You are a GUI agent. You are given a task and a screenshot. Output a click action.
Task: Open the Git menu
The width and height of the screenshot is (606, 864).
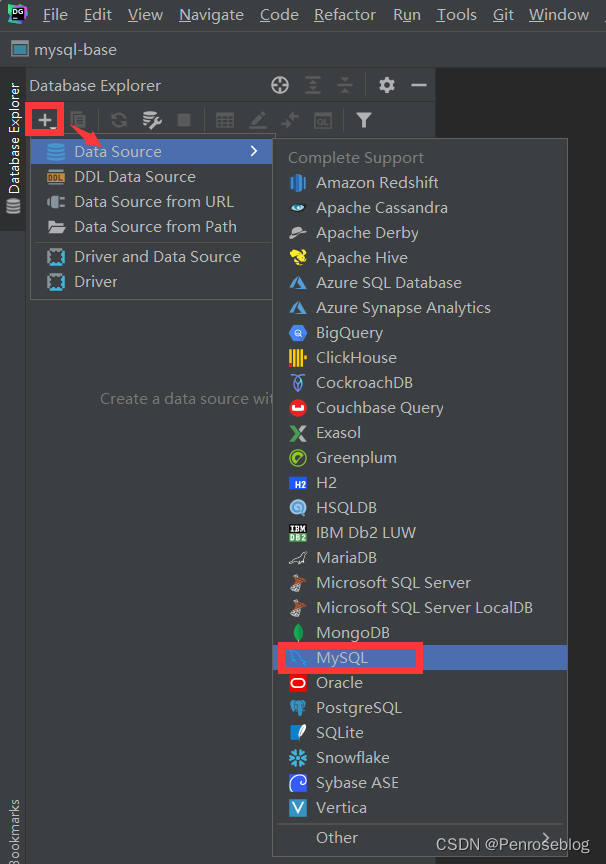(504, 15)
